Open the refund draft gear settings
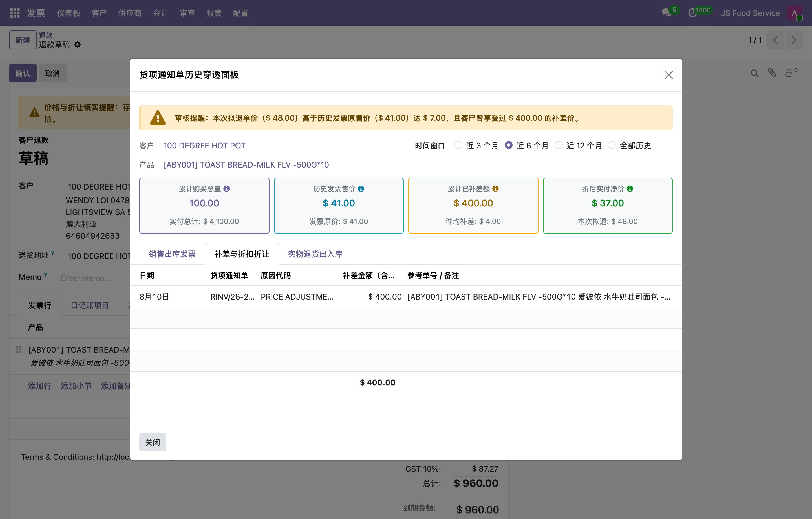Image resolution: width=812 pixels, height=519 pixels. click(78, 45)
